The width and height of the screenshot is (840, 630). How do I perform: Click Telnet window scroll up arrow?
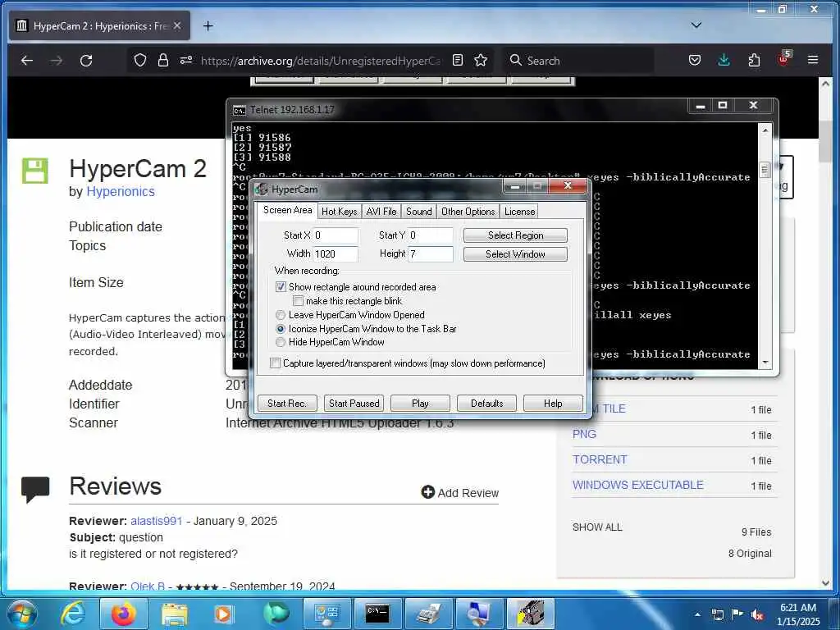[x=765, y=130]
